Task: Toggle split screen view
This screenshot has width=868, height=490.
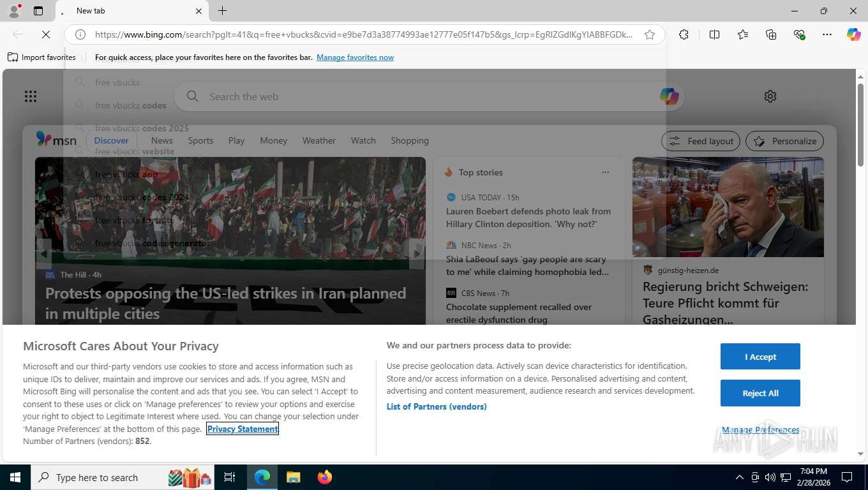Action: point(714,34)
